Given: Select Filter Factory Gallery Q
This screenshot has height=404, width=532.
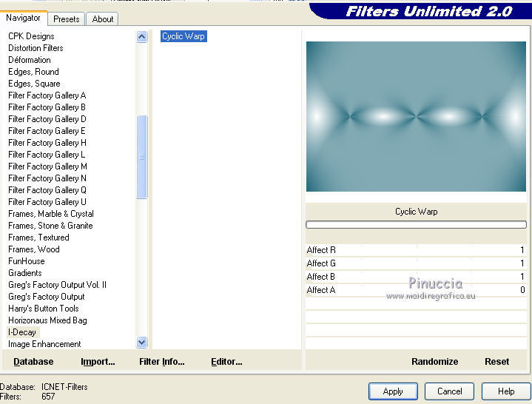Looking at the screenshot, I should click(x=47, y=190).
